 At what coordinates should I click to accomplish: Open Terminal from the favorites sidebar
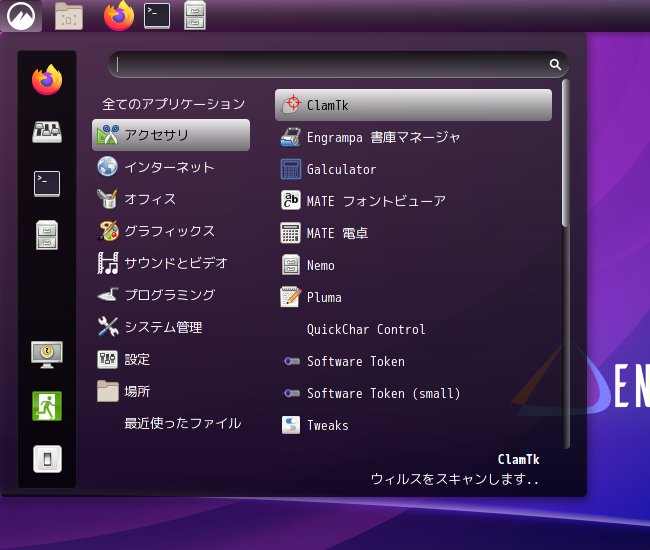47,184
